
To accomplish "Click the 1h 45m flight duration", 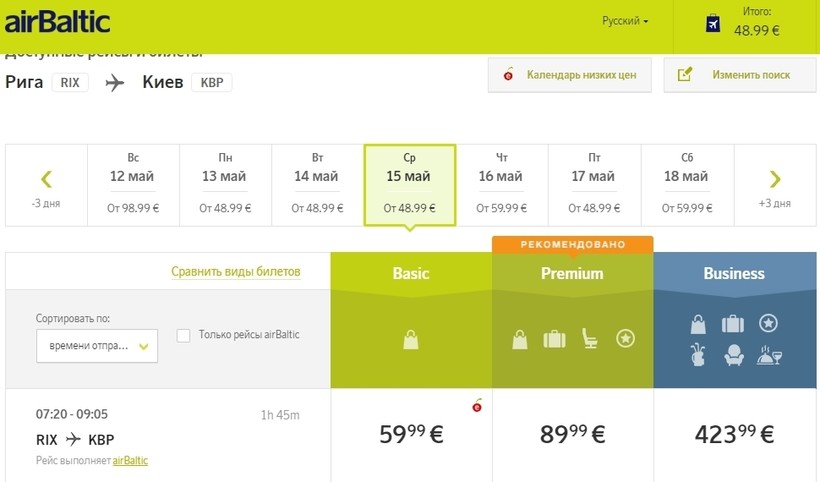I will pyautogui.click(x=280, y=415).
